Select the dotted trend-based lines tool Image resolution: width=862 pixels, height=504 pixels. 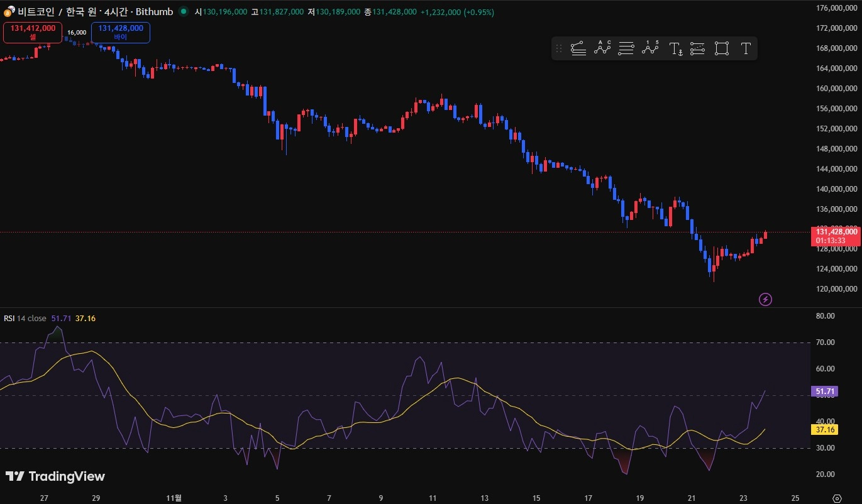pos(697,48)
